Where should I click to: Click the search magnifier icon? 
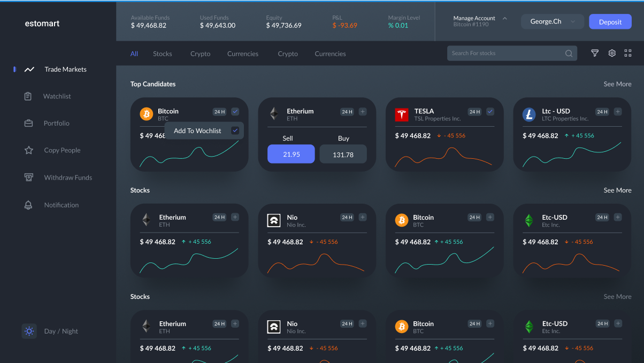(x=569, y=53)
